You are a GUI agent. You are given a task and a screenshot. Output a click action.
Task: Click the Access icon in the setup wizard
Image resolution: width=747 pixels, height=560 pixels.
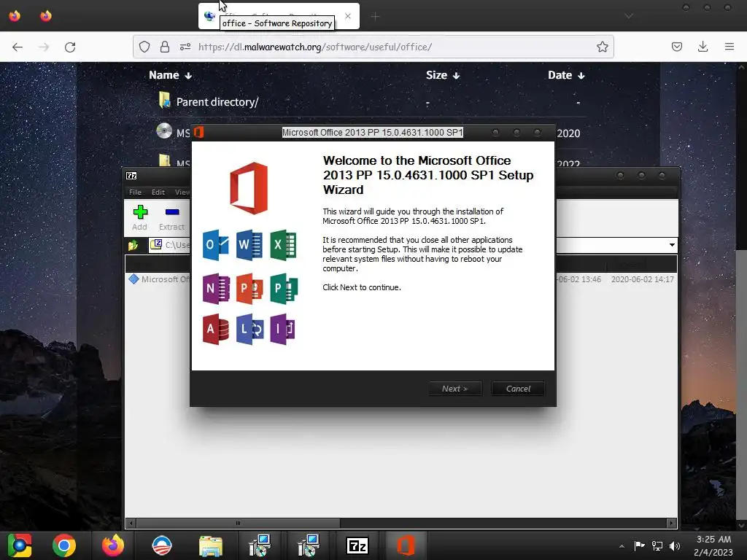pos(216,329)
